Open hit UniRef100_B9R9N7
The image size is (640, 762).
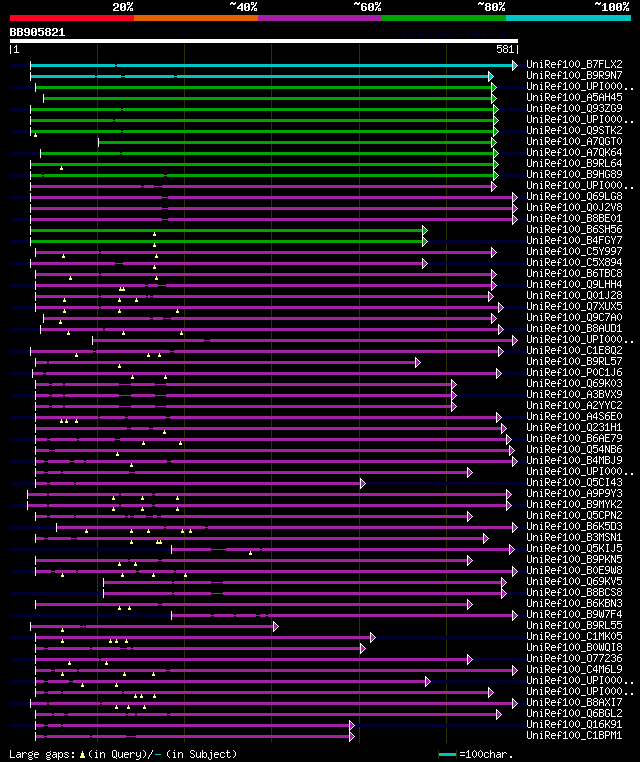[x=574, y=75]
